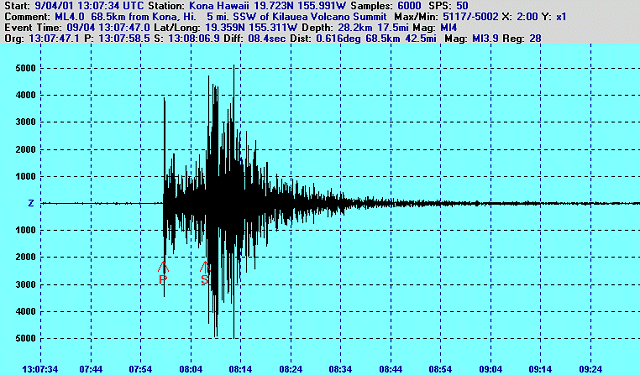Image resolution: width=640 pixels, height=375 pixels.
Task: Click the lower 1000 amplitude label
Action: (25, 230)
